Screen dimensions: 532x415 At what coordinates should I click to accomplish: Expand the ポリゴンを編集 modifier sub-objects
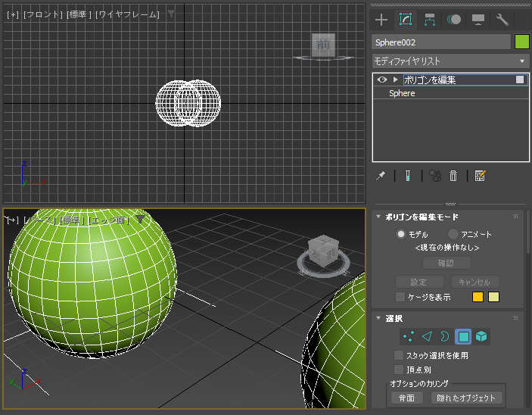395,80
